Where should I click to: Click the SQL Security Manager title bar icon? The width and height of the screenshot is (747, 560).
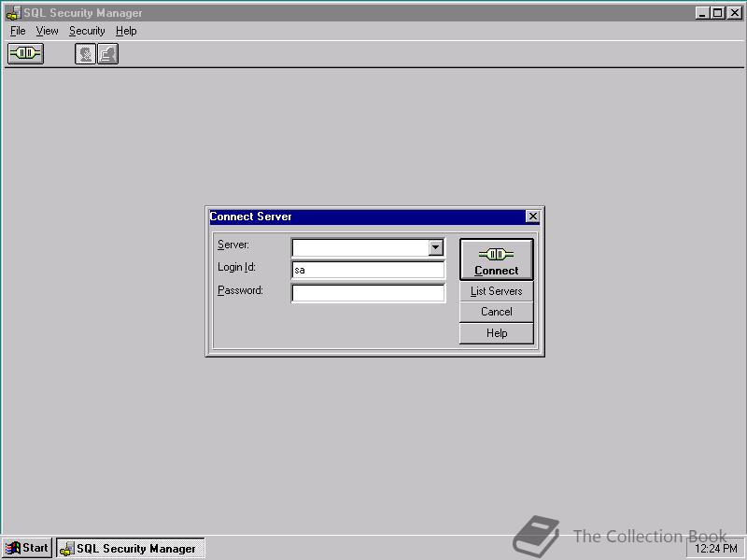(13, 13)
